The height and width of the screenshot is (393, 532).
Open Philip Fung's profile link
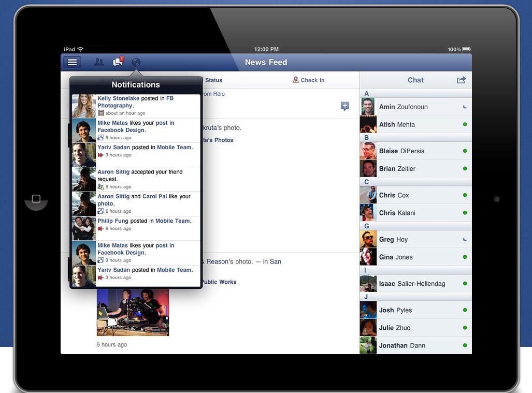tap(113, 221)
